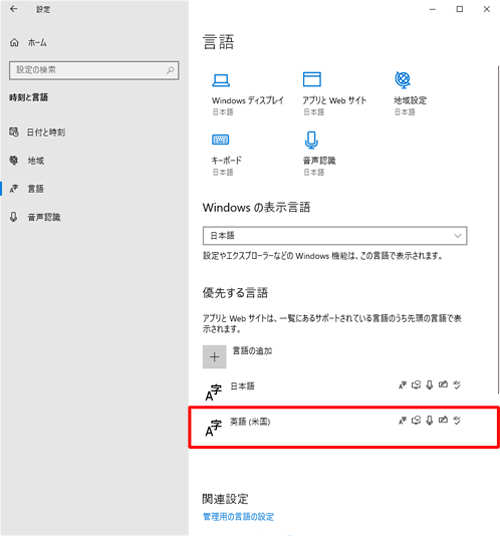Click the vertical scrollbar of the language page
The height and width of the screenshot is (536, 500).
[x=498, y=229]
